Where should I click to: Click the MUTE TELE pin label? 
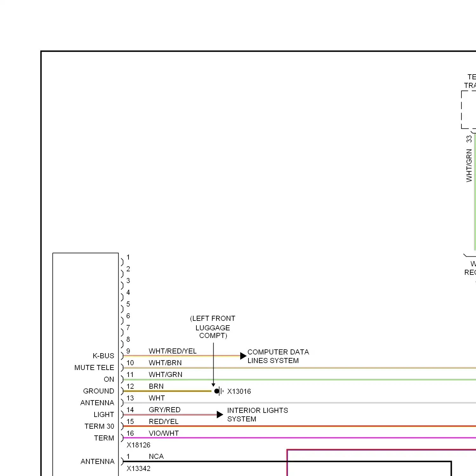pyautogui.click(x=94, y=367)
